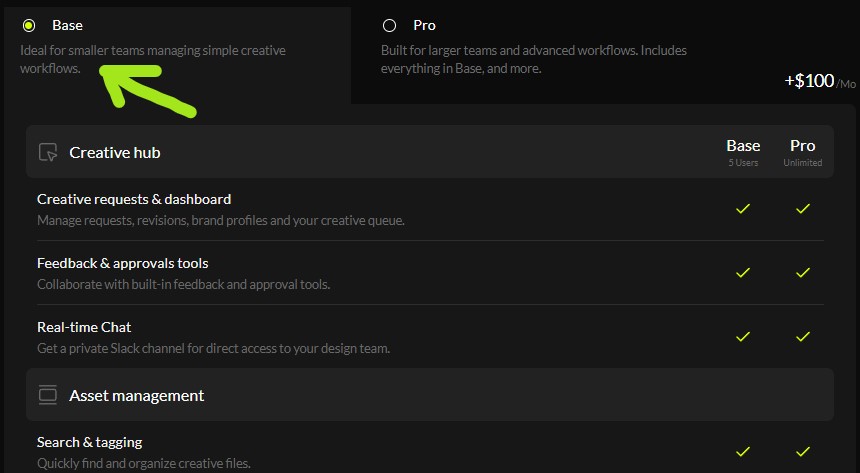Click the +$100/Mo price label

click(819, 82)
